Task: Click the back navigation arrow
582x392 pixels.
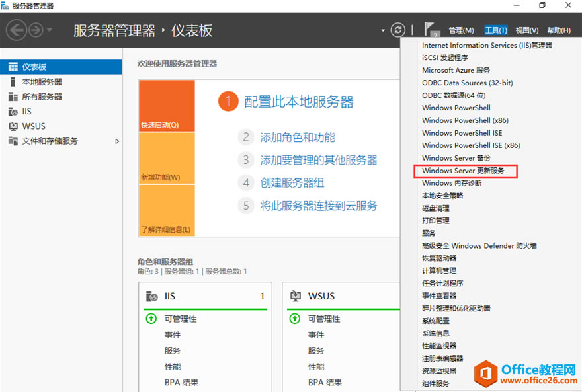Action: pyautogui.click(x=17, y=30)
